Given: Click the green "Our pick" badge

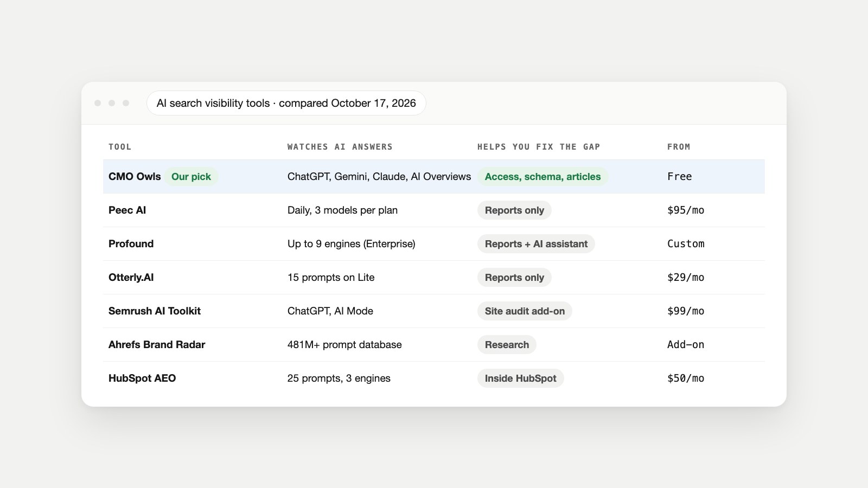Looking at the screenshot, I should 191,177.
